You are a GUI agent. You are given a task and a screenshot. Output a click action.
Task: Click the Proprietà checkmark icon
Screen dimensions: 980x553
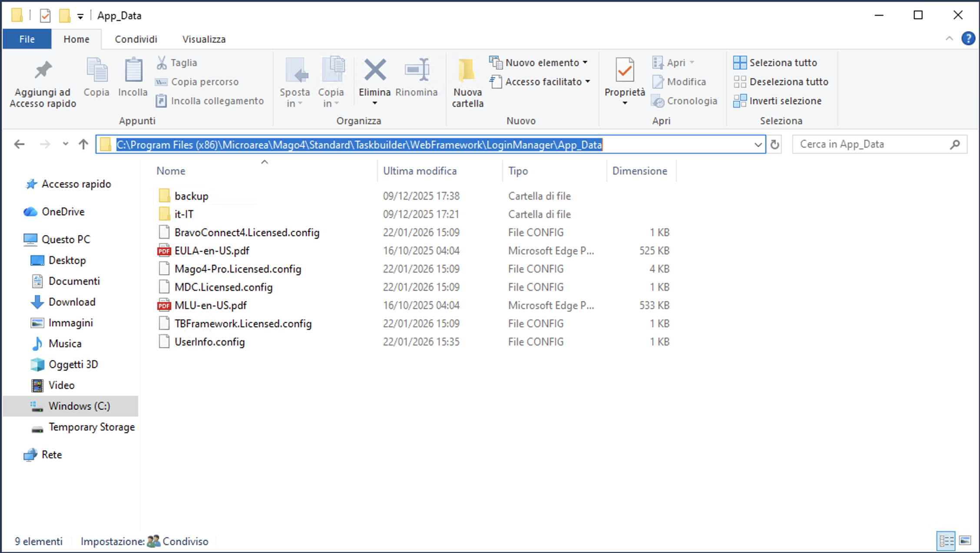click(x=625, y=70)
